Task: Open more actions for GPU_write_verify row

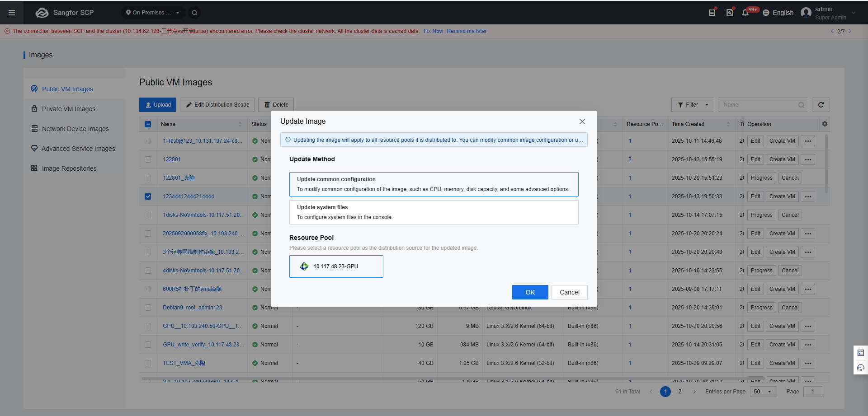Action: click(x=808, y=345)
